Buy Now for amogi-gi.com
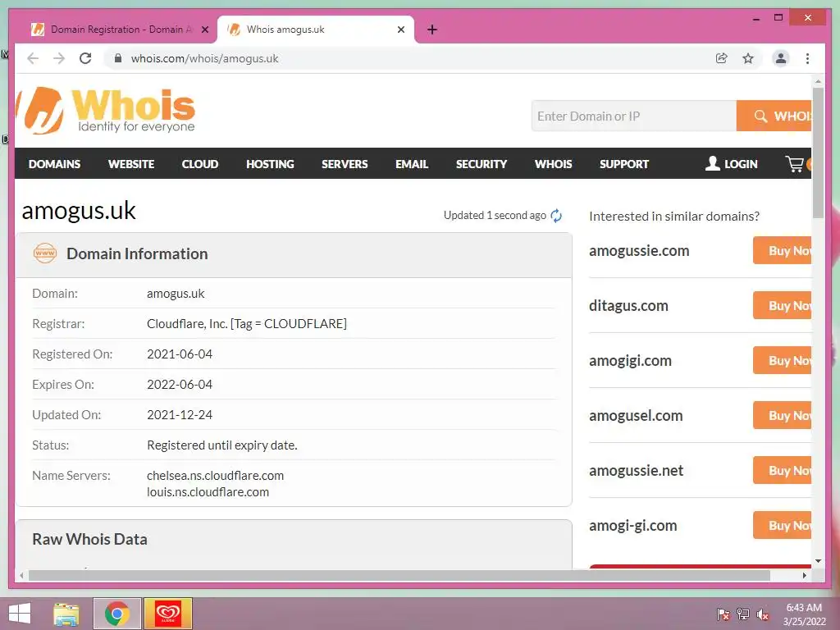The width and height of the screenshot is (840, 630). point(782,525)
